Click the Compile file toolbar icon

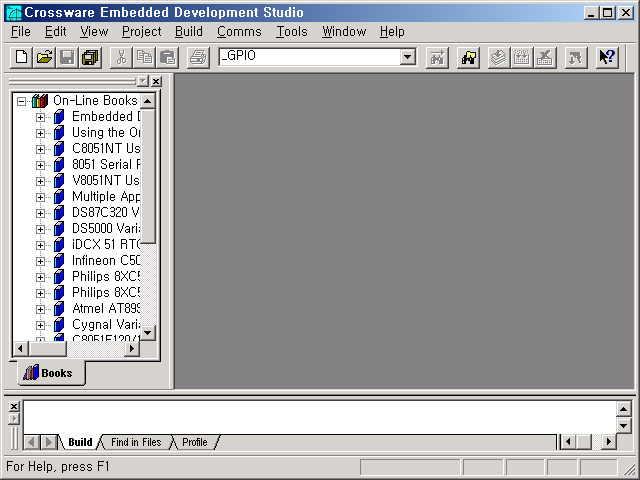pos(499,57)
